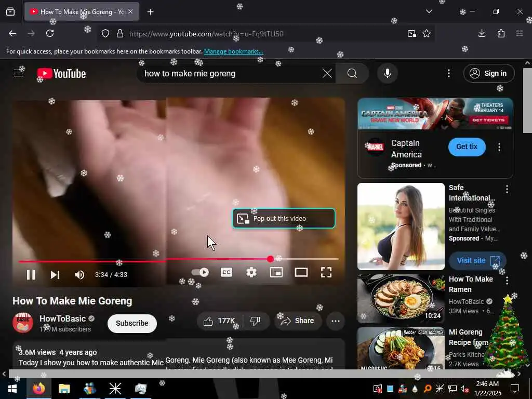The height and width of the screenshot is (399, 532).
Task: Open the Firefox downloads panel
Action: coord(482,33)
